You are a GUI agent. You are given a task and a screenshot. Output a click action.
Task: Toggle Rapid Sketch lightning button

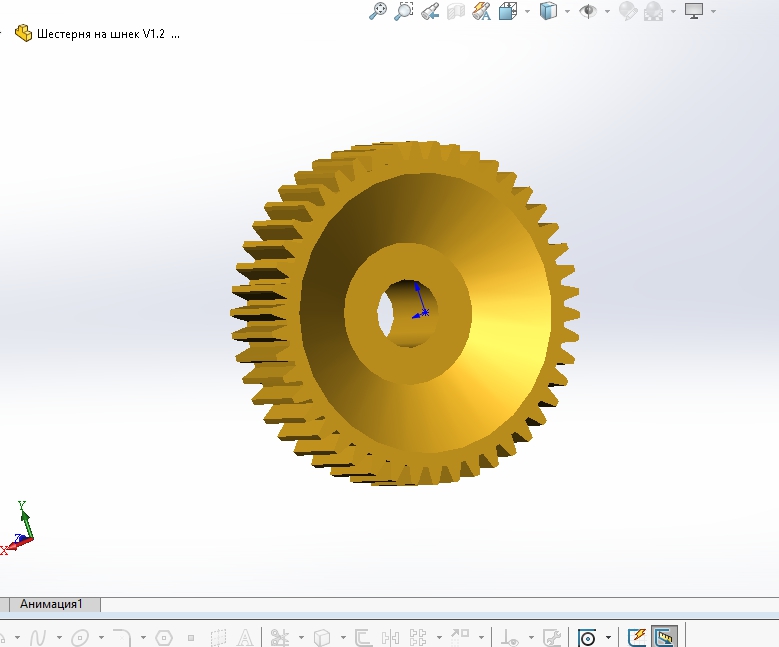pyautogui.click(x=637, y=637)
